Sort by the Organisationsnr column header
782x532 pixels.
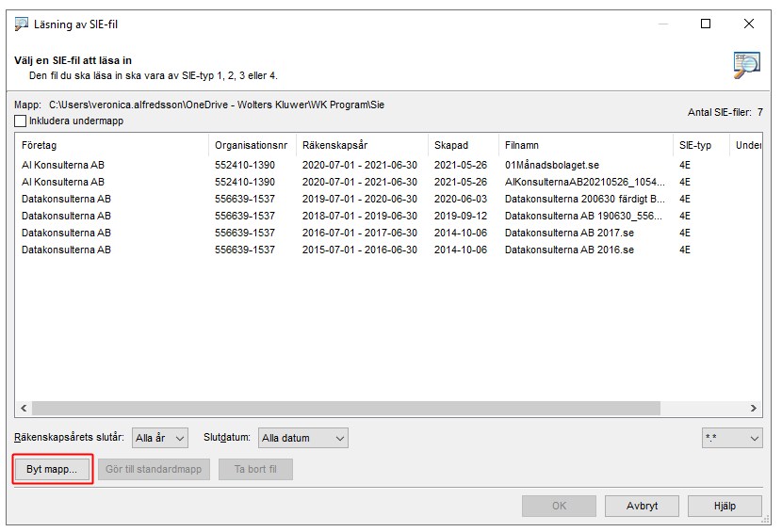[253, 145]
